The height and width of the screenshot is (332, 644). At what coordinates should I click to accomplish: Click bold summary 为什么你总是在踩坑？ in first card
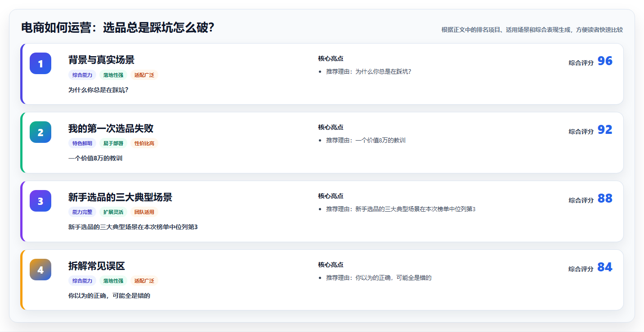tap(98, 90)
